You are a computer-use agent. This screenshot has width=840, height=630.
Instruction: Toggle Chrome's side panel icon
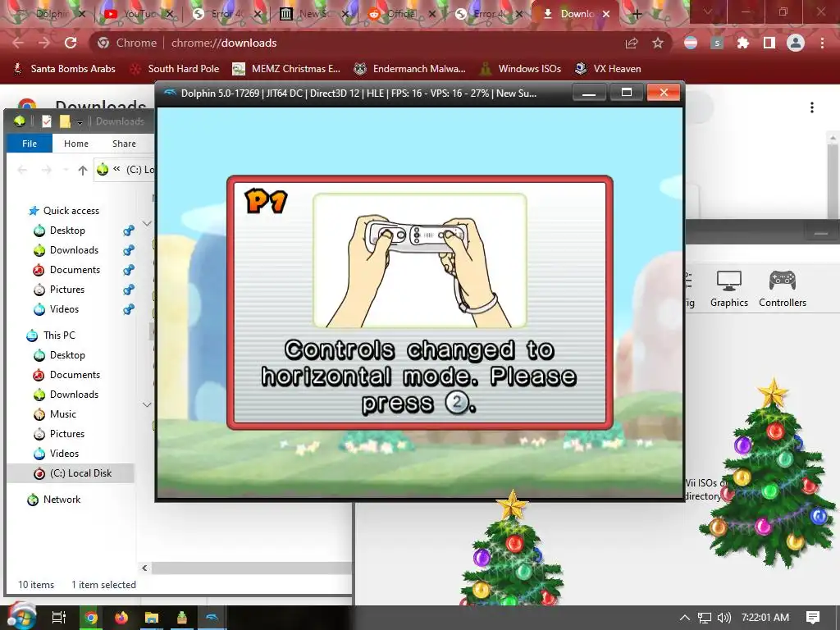click(x=769, y=43)
